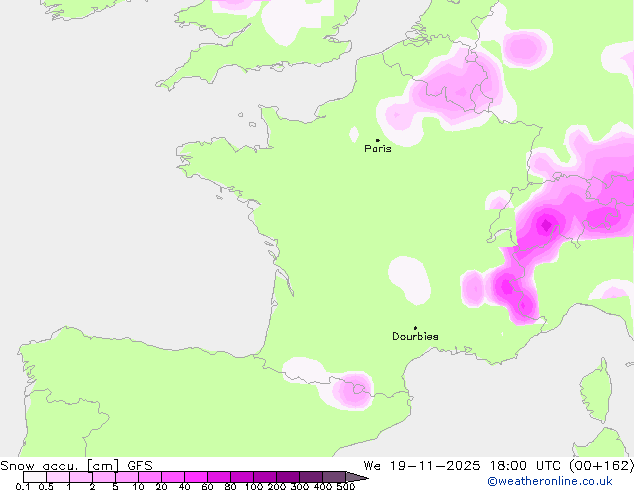Select the 2–5 cm legend swatch
This screenshot has height=490, width=634.
(x=104, y=477)
